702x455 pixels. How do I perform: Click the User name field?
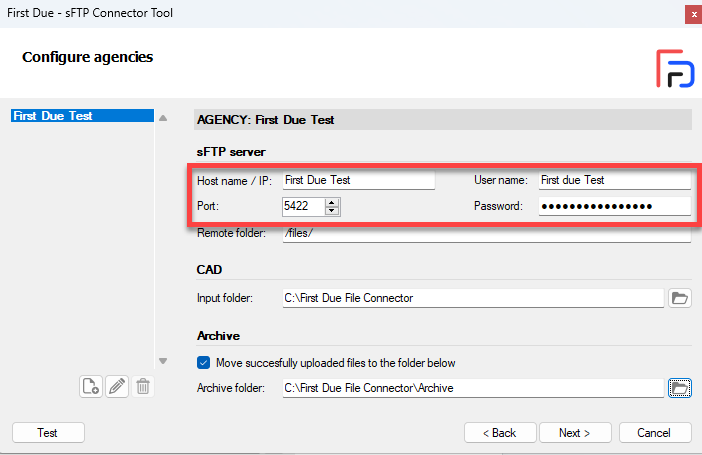coord(615,180)
